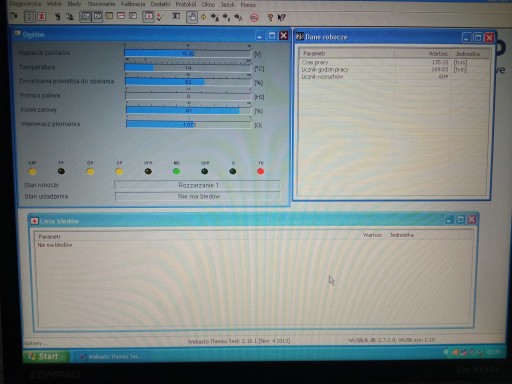Open the Język menu
The height and width of the screenshot is (384, 512).
click(x=228, y=5)
